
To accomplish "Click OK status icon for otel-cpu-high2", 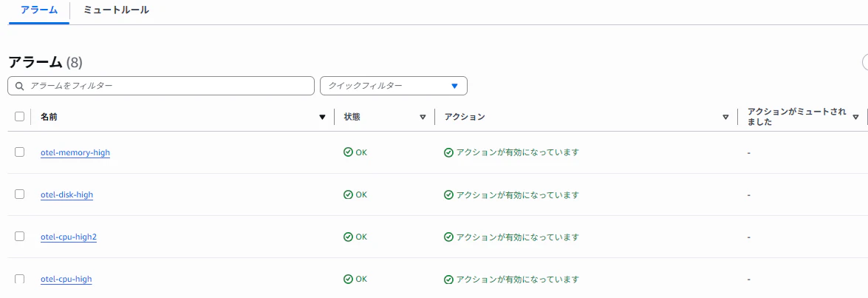I will tap(348, 237).
